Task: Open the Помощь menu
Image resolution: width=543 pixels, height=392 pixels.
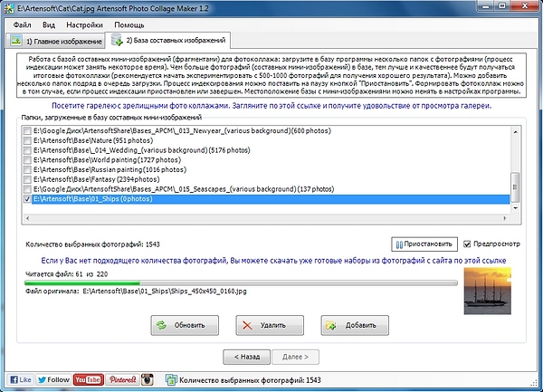Action: tap(129, 25)
